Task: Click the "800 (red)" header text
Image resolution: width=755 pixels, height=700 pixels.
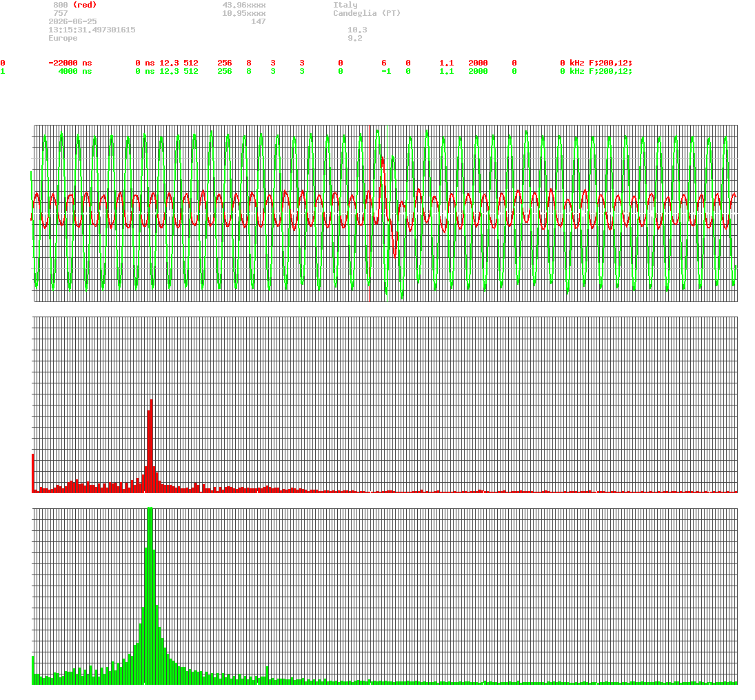Action: pyautogui.click(x=74, y=5)
